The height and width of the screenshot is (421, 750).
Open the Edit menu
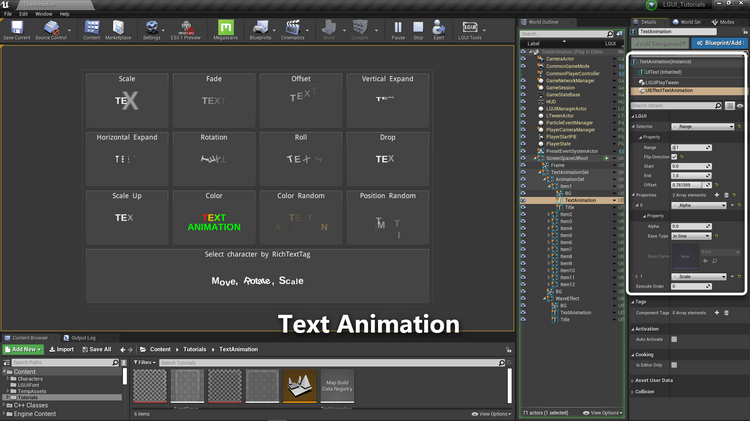click(23, 14)
